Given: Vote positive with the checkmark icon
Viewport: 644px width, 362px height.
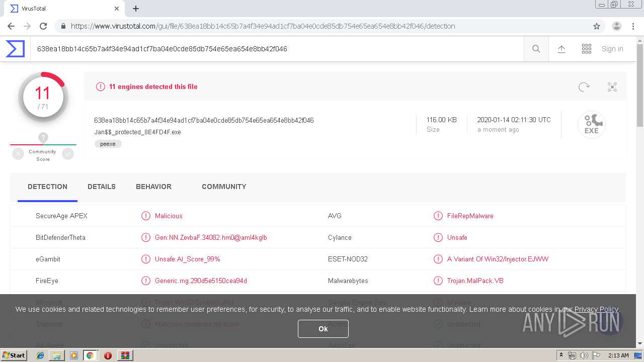Looking at the screenshot, I should [68, 154].
